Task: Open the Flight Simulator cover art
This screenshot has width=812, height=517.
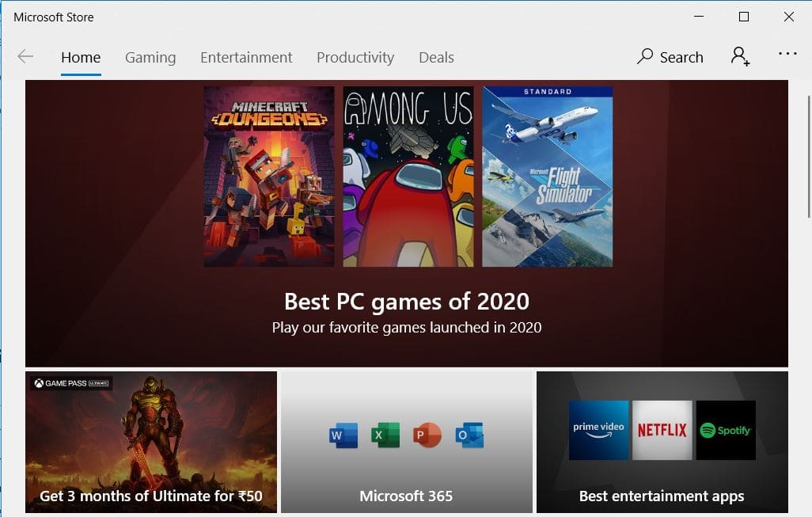Action: [548, 177]
